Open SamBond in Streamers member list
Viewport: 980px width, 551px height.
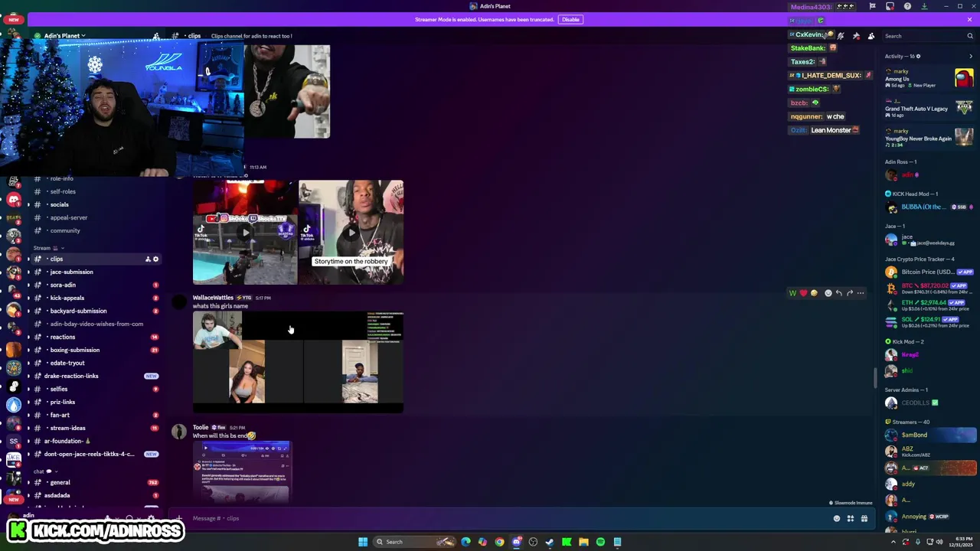point(930,435)
